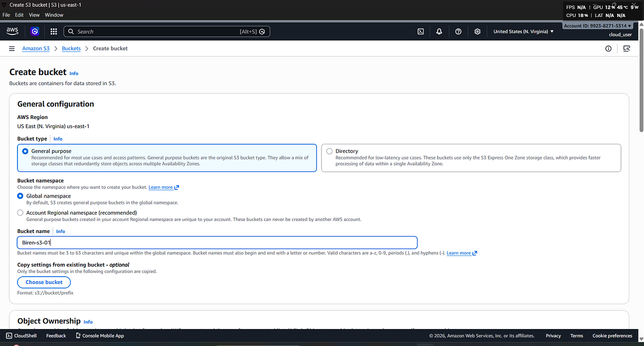Toggle the hamburger side navigation icon

pos(12,48)
